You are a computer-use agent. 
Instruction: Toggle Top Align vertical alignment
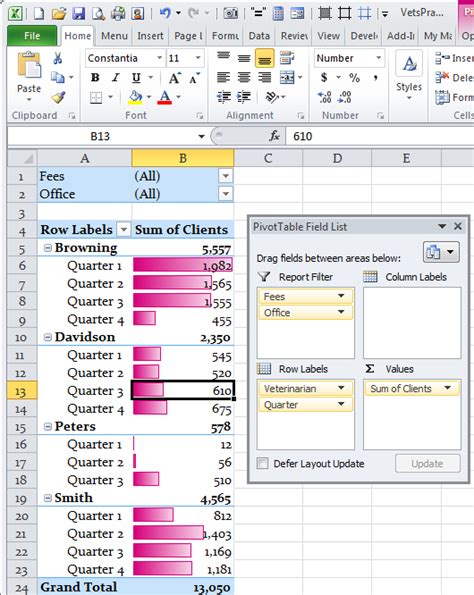click(224, 57)
